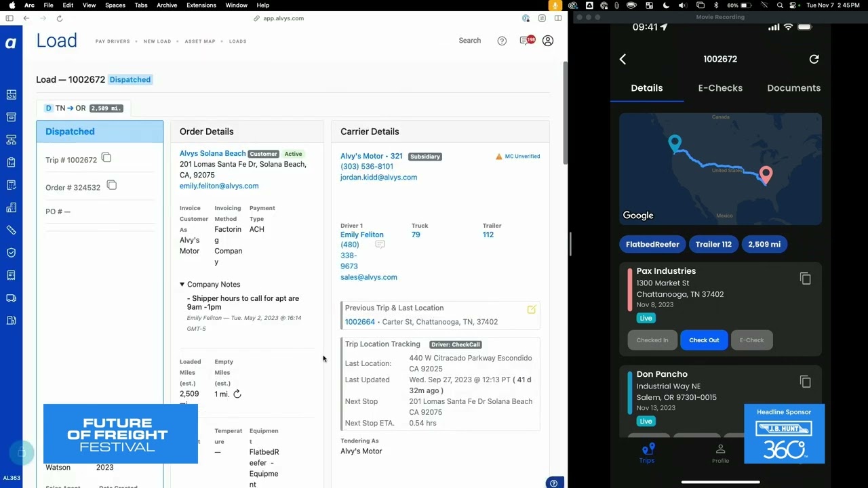Image resolution: width=868 pixels, height=488 pixels.
Task: Copy Trip # 1002672 to clipboard
Action: (106, 158)
